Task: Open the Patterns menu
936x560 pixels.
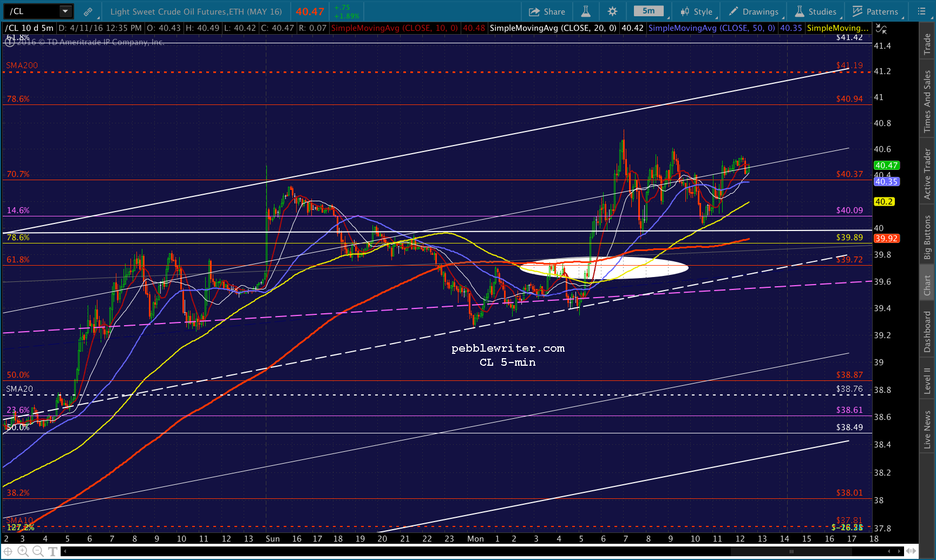Action: pos(875,11)
